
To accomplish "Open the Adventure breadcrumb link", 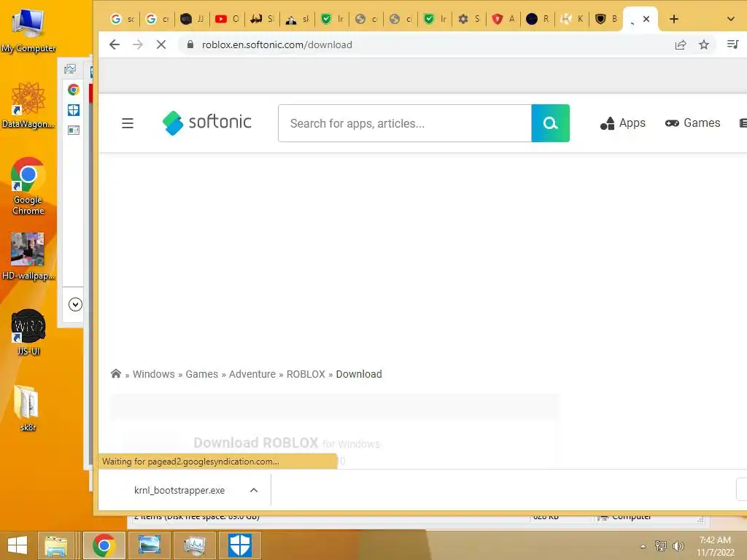I will click(252, 374).
